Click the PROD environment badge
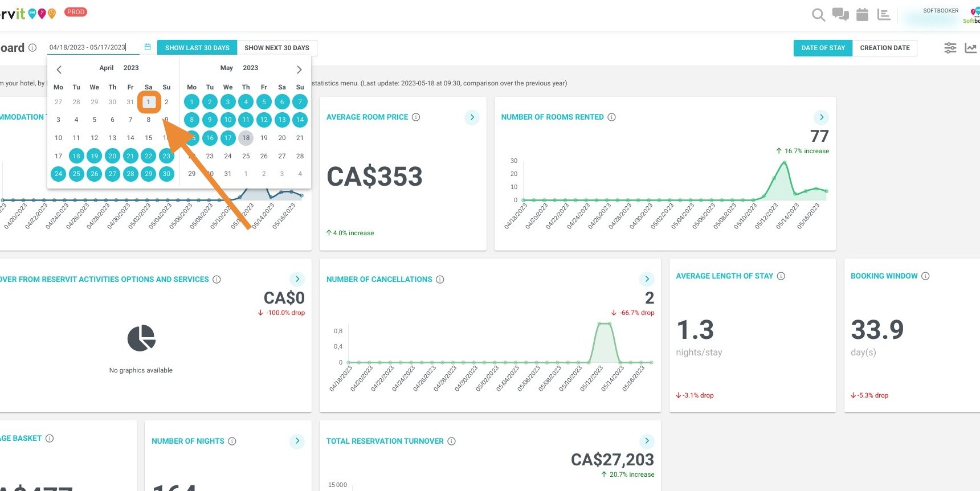Screen dimensions: 980x491 [x=76, y=12]
